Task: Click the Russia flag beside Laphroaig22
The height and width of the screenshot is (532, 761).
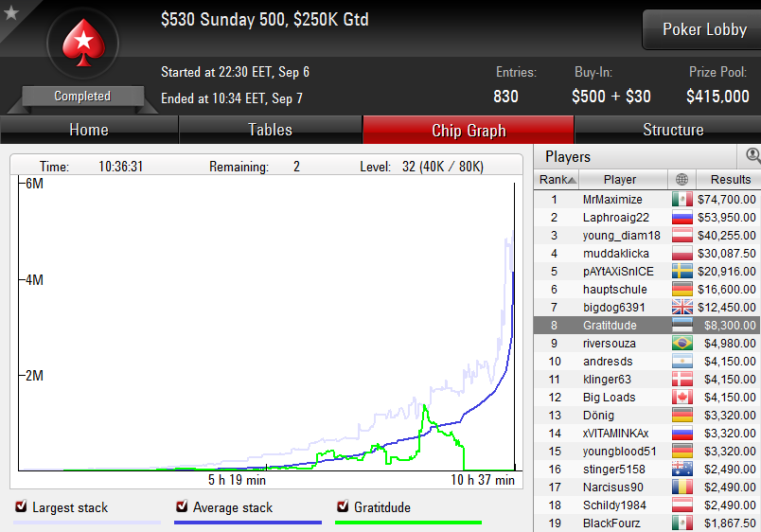Action: coord(681,218)
